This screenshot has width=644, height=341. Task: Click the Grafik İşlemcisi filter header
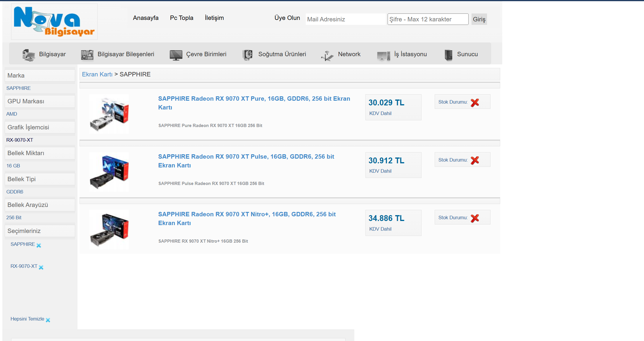click(40, 127)
